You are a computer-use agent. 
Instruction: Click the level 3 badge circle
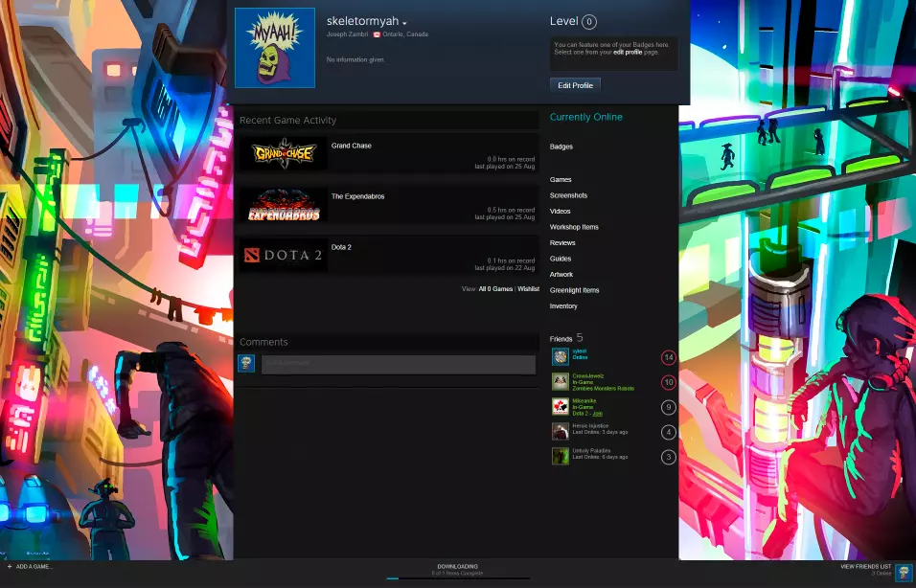click(668, 457)
